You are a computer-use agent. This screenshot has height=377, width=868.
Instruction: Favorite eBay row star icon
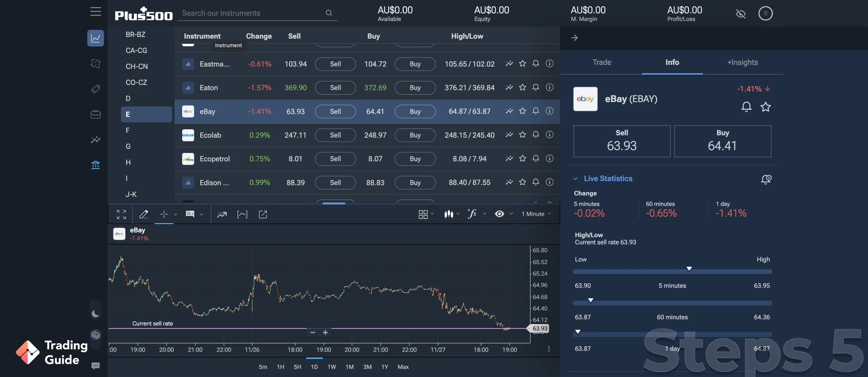pos(522,111)
